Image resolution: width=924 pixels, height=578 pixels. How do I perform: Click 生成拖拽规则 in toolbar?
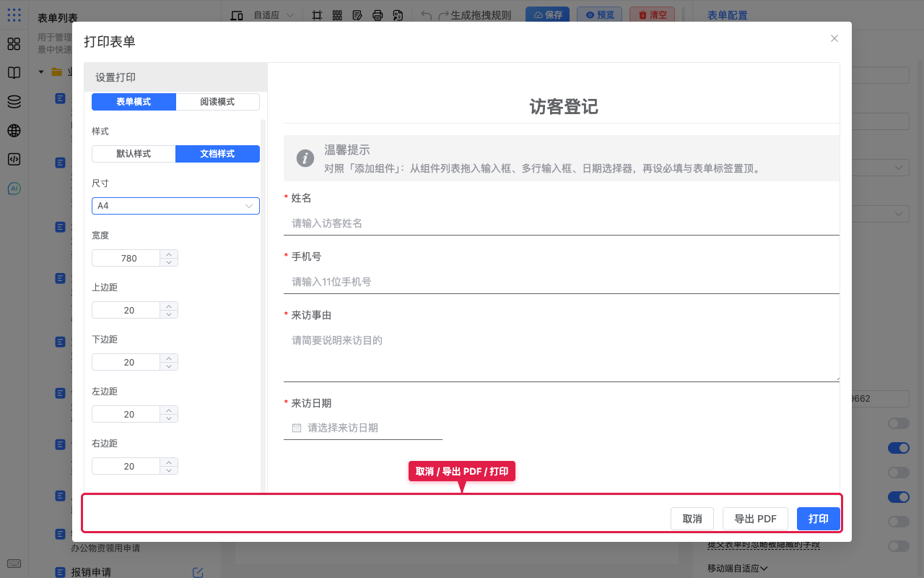[x=481, y=15]
